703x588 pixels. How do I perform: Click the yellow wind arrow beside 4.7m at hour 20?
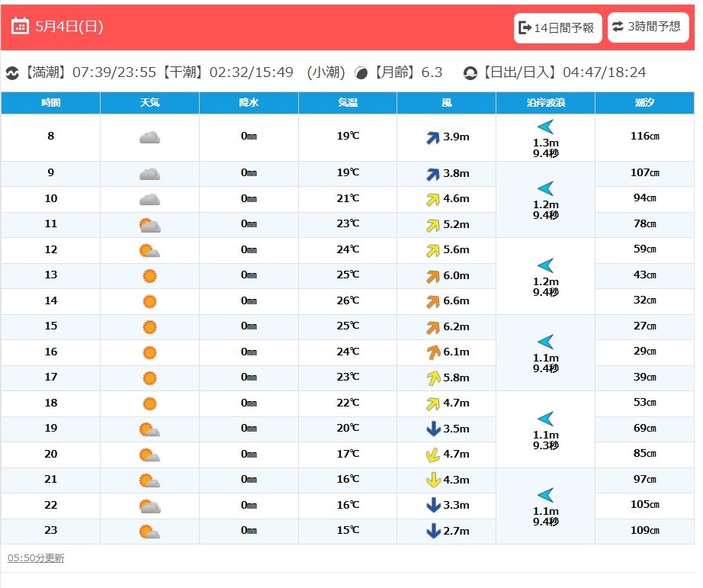click(x=432, y=455)
